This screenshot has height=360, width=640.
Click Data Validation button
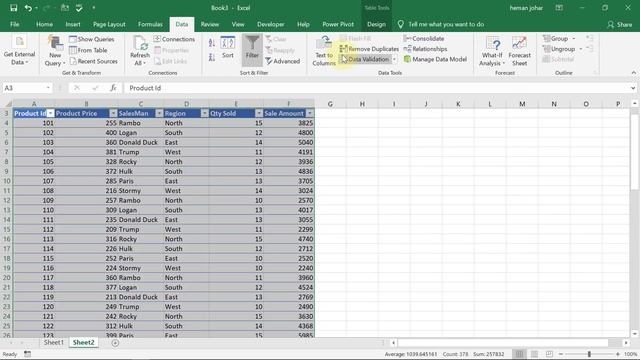365,59
